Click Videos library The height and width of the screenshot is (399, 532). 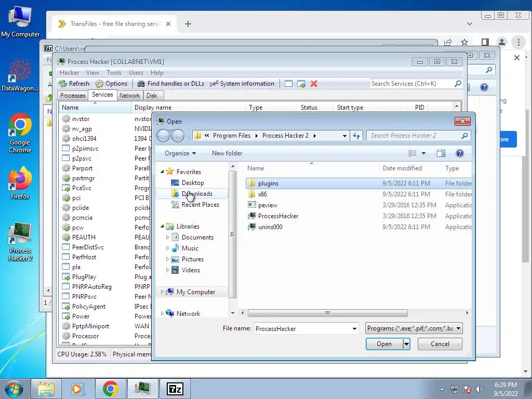(191, 270)
